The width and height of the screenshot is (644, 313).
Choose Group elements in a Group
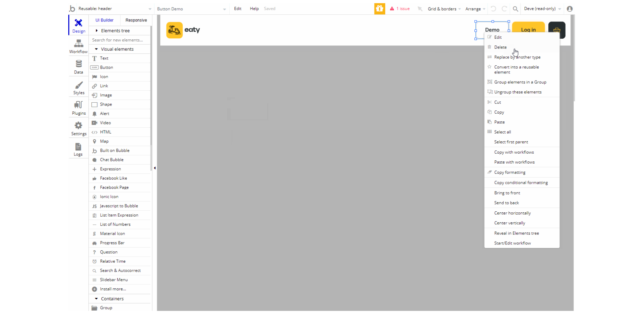[x=522, y=82]
